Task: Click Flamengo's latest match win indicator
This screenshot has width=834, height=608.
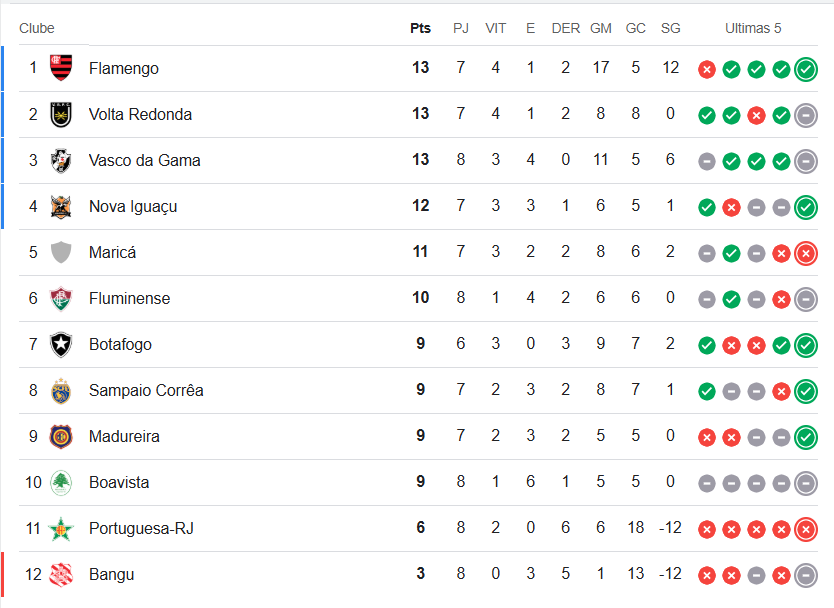Action: (x=805, y=69)
